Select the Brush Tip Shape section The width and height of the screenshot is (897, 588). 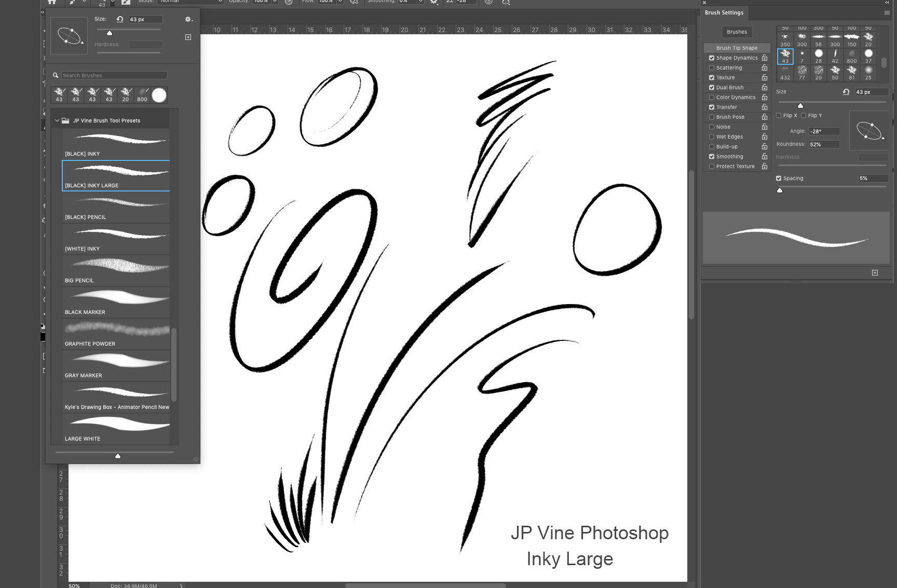click(737, 48)
